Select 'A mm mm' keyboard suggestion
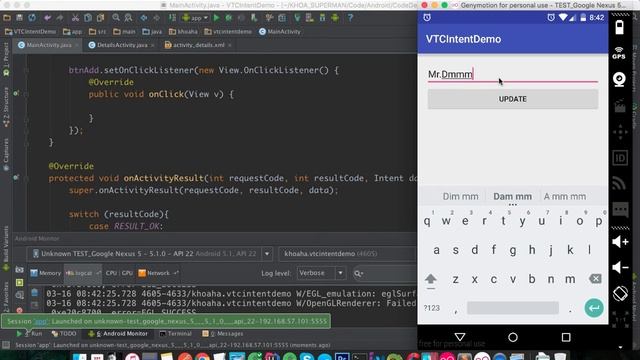This screenshot has height=360, width=640. tap(565, 197)
